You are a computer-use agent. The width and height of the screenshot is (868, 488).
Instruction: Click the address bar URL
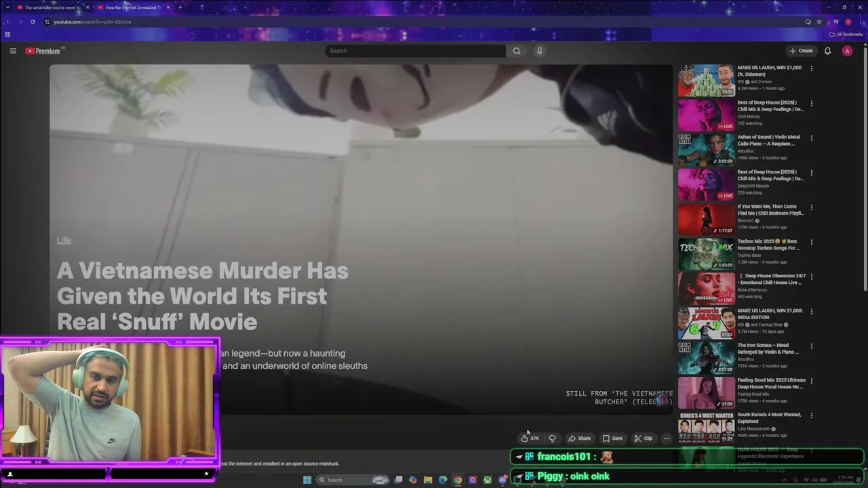[93, 22]
